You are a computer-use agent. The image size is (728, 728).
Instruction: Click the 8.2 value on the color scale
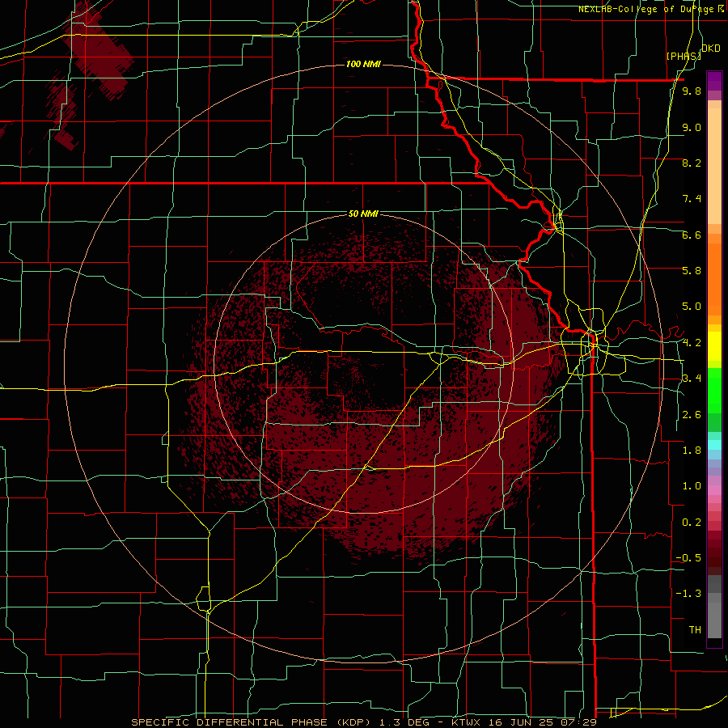692,163
